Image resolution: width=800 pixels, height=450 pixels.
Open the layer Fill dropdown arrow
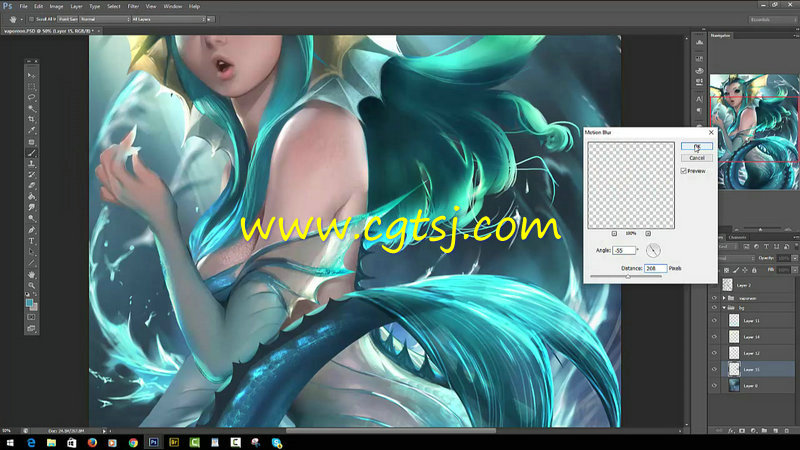pos(794,269)
